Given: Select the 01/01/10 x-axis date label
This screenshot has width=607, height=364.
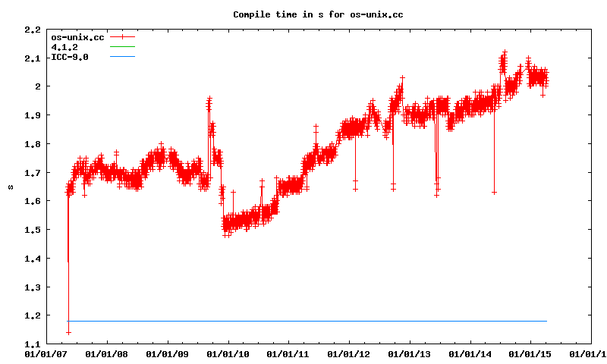Looking at the screenshot, I should [227, 353].
